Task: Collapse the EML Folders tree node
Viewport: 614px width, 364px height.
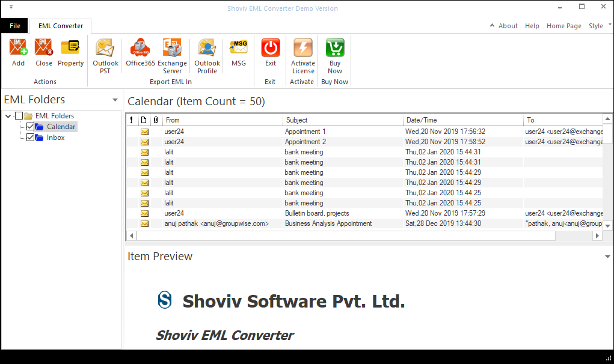Action: point(8,116)
